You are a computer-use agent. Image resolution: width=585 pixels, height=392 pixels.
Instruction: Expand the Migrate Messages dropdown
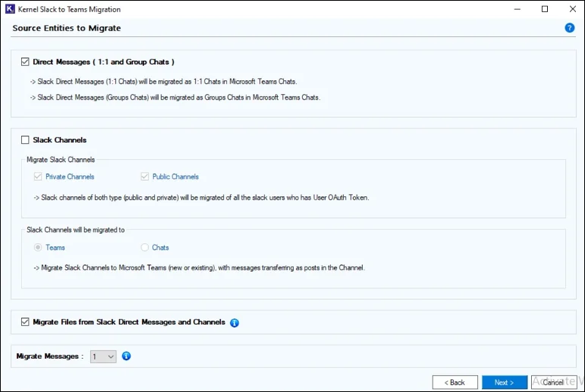[x=103, y=356]
